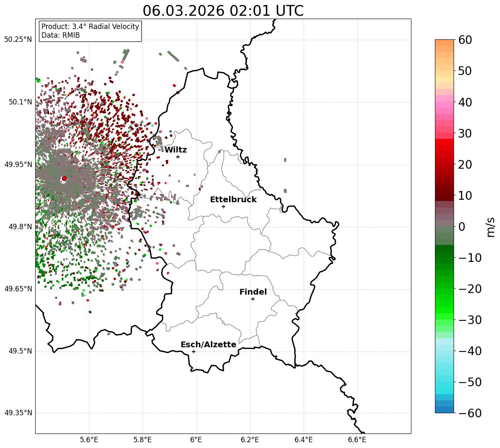Image resolution: width=500 pixels, height=448 pixels.
Task: Click the Wiltz station cross marker
Action: 178,157
